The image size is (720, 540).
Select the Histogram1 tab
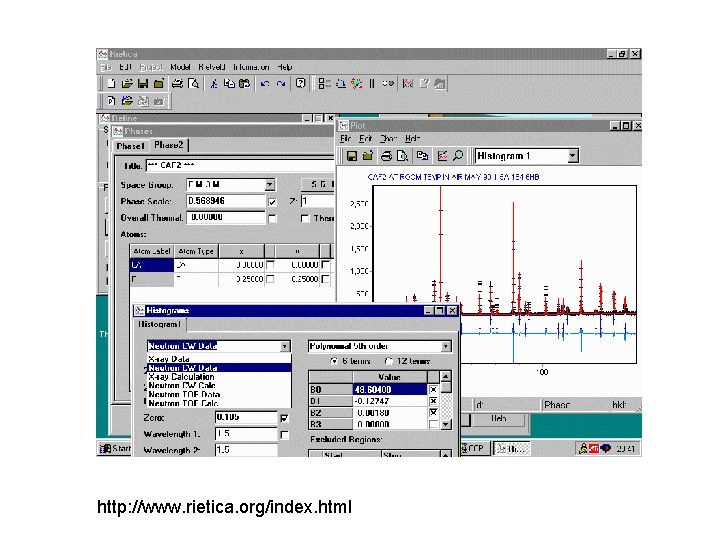tap(160, 325)
